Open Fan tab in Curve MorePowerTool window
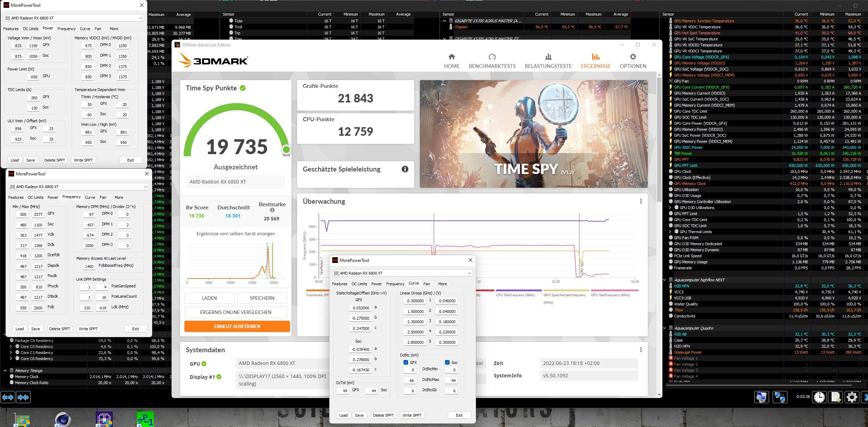The width and height of the screenshot is (868, 427). coord(427,284)
